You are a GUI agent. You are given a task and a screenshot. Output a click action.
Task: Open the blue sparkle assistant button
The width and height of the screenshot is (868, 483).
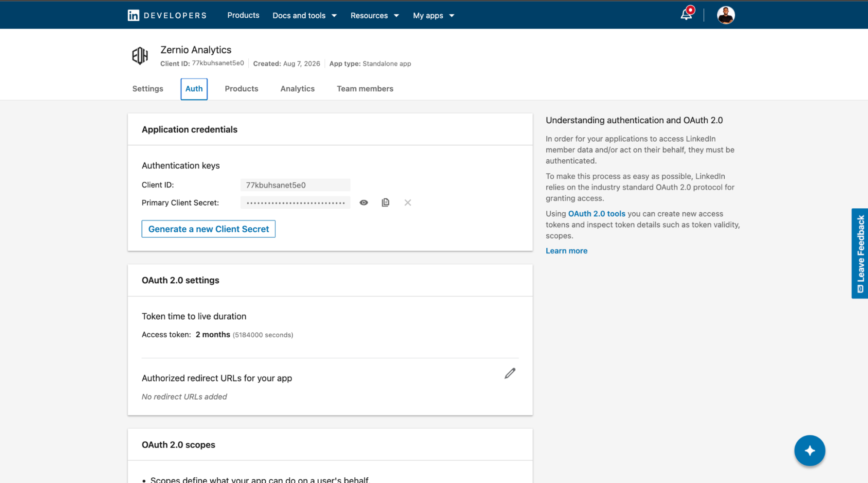pyautogui.click(x=810, y=450)
